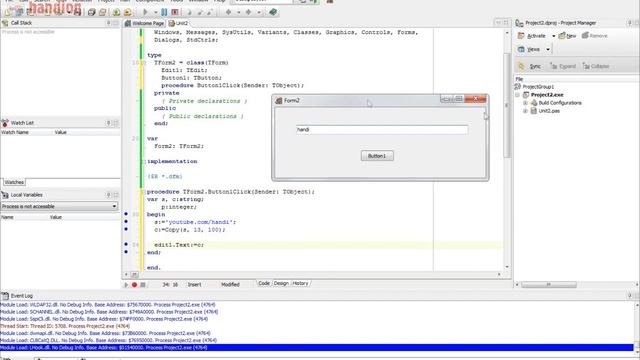Click the Project Manager title icon
This screenshot has height=360, width=640.
coord(519,23)
